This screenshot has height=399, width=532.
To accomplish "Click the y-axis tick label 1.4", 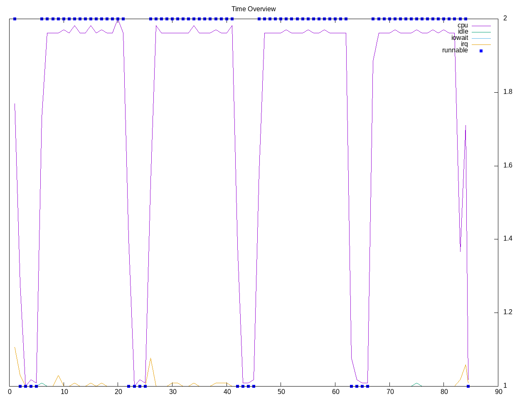I will (x=507, y=239).
